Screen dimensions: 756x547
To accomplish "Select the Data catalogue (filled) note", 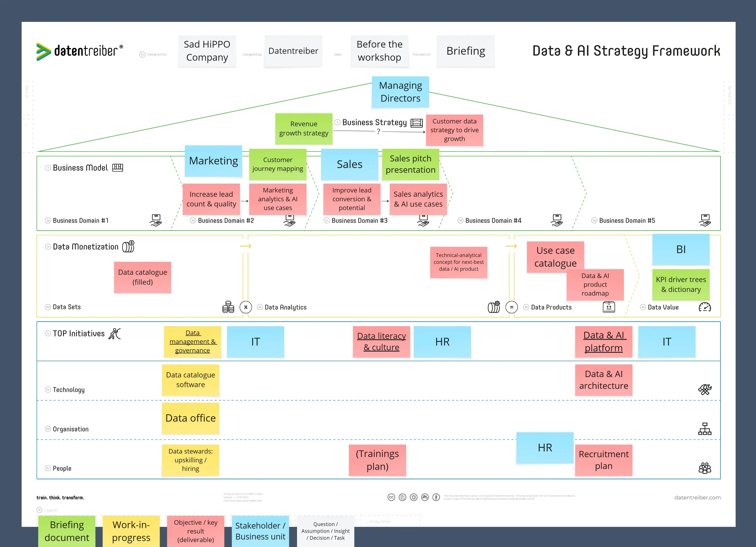I will coord(143,278).
